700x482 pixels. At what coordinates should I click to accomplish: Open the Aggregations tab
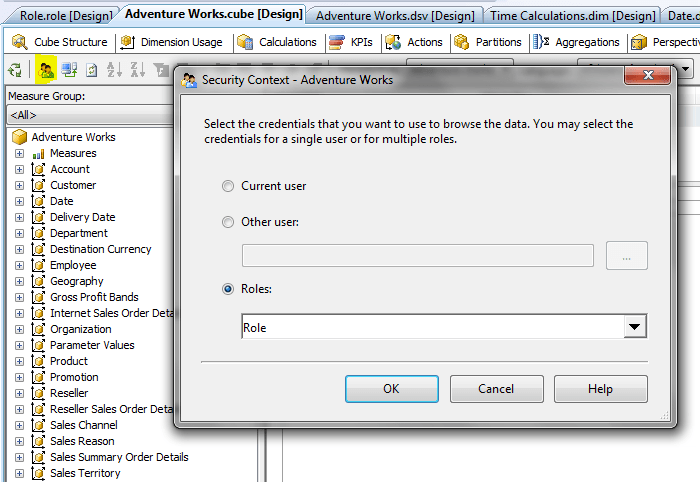577,42
